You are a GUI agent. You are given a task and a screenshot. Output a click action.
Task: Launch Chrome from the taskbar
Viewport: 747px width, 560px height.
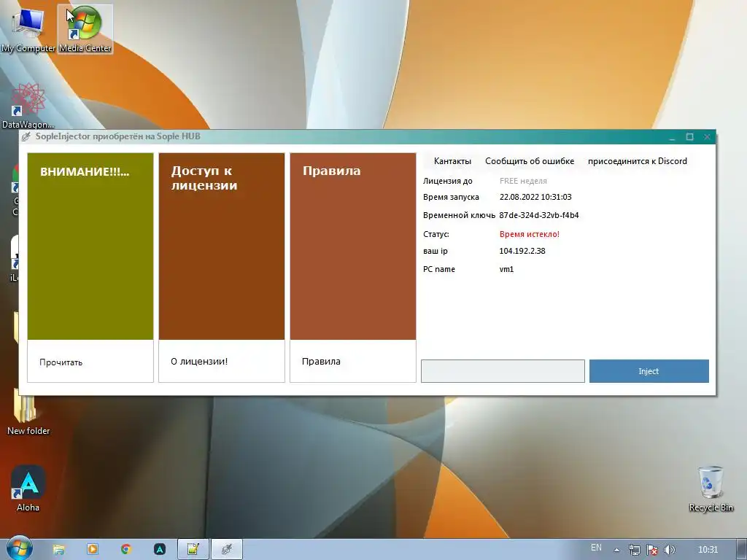pyautogui.click(x=125, y=550)
